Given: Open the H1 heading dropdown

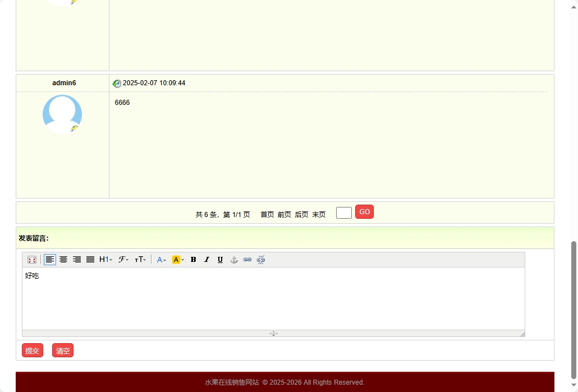Looking at the screenshot, I should click(x=106, y=260).
